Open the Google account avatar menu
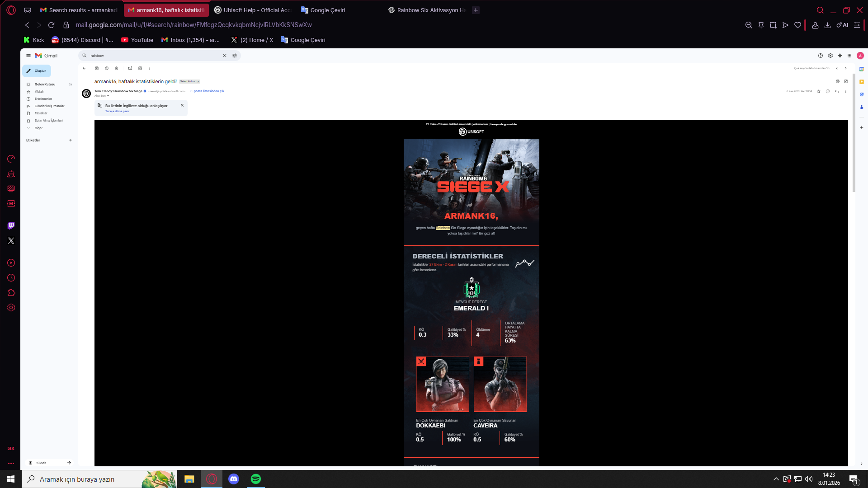This screenshot has height=488, width=868. click(860, 56)
